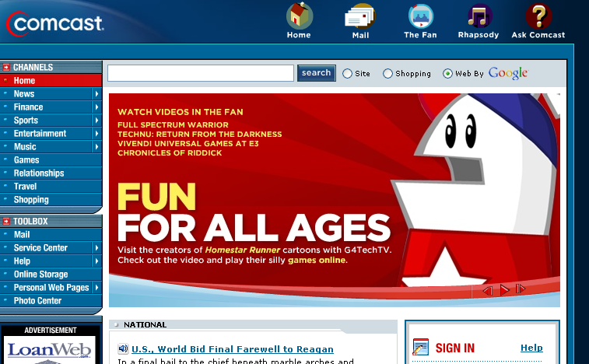This screenshot has width=589, height=364.
Task: Click the Sign In notepad icon
Action: click(420, 347)
